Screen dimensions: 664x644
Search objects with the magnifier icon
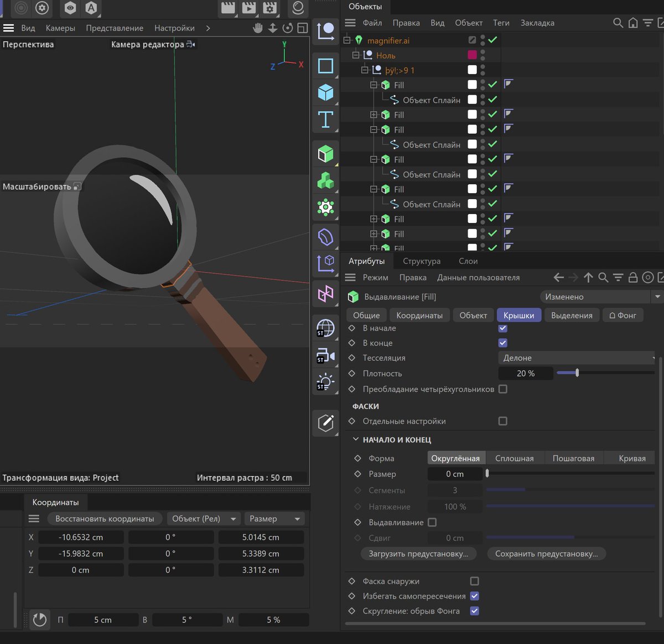[x=618, y=23]
